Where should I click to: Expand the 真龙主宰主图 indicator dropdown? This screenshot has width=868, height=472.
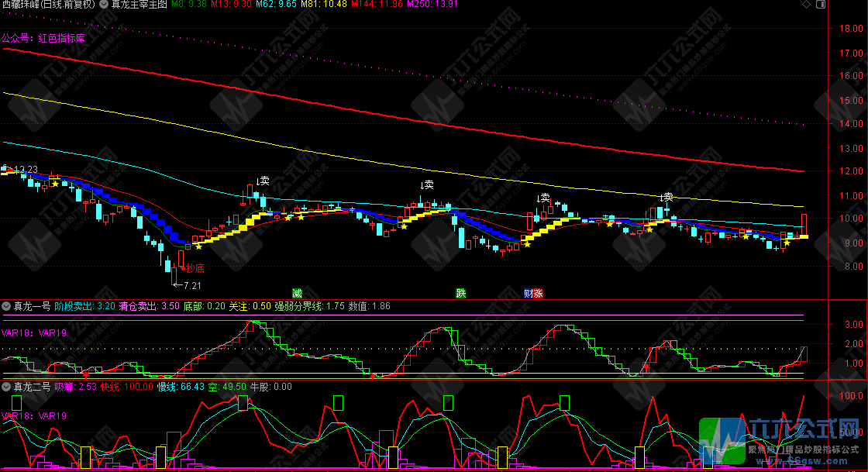[104, 5]
